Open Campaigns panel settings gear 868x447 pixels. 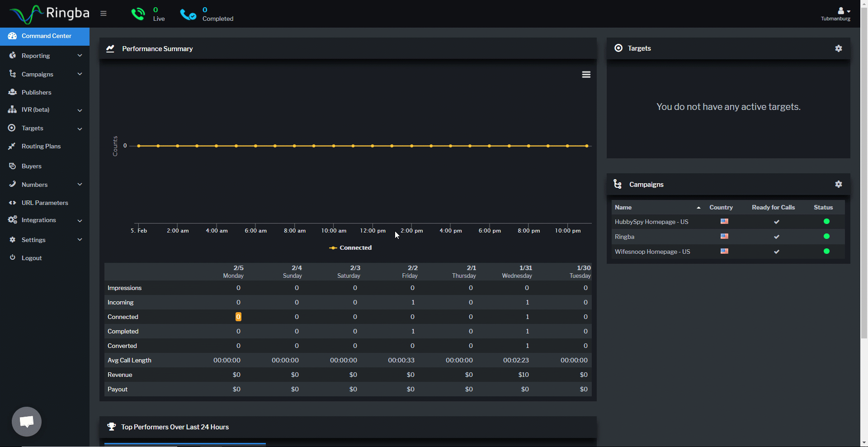[839, 184]
